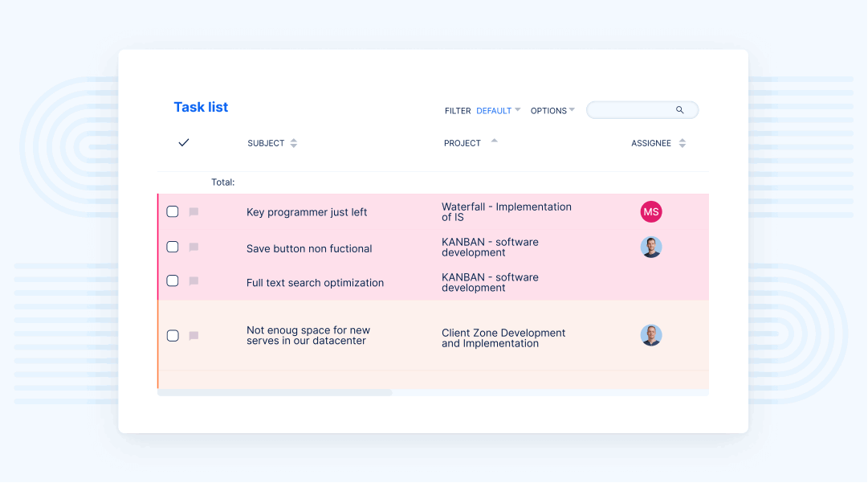Viewport: 868px width, 483px height.
Task: Check the Save button non fuctional task
Action: (x=173, y=247)
